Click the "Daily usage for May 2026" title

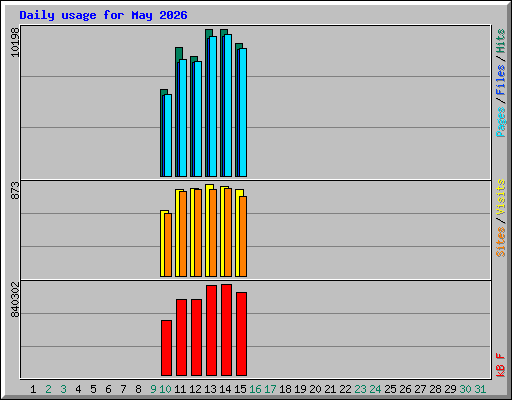(x=103, y=15)
